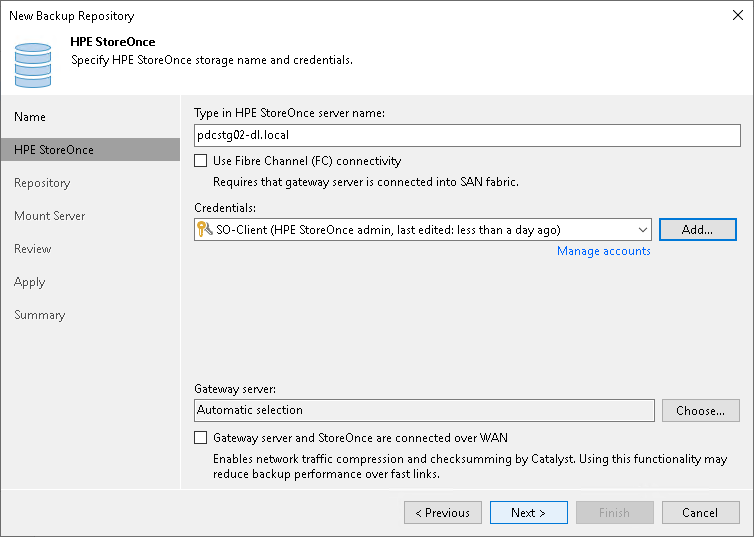Click the bold 'HPE StoreOnce' header title
The image size is (754, 537).
click(113, 42)
